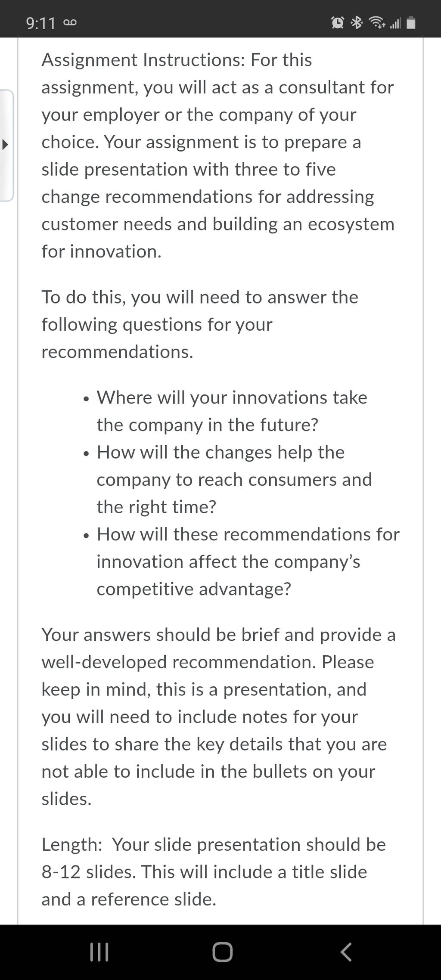Tap the Android back button

pos(346,952)
